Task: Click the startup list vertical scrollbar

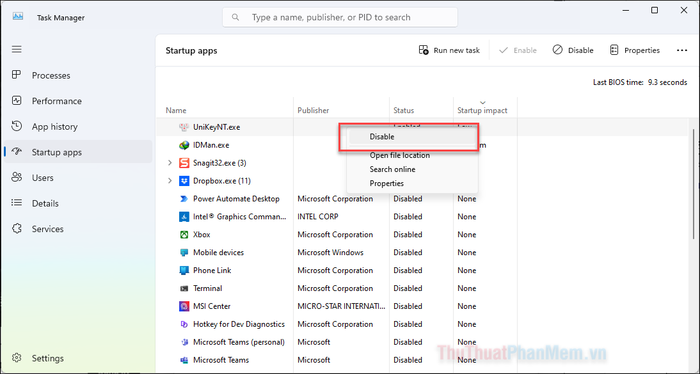Action: coord(693,187)
